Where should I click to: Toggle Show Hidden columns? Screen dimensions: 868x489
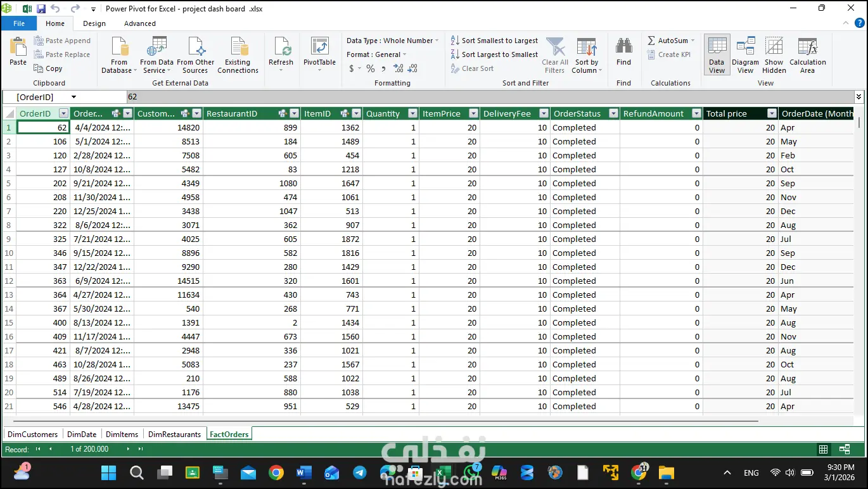point(774,49)
